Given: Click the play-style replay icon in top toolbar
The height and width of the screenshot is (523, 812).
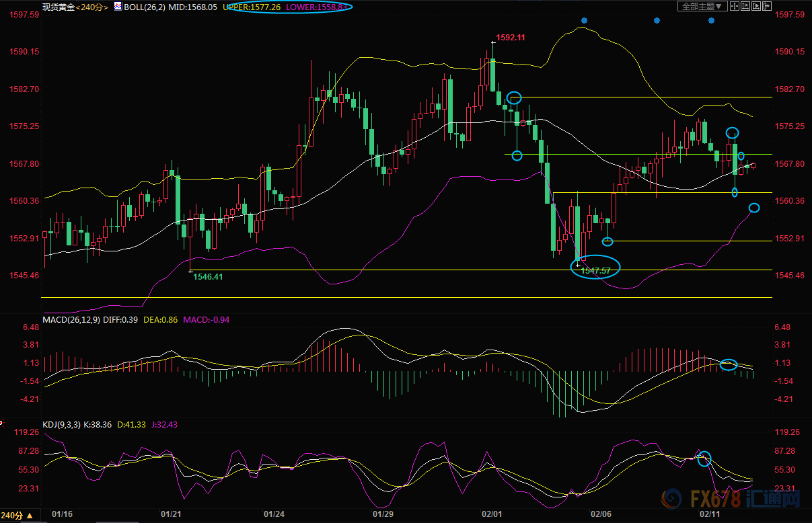Looking at the screenshot, I should click(x=757, y=6).
